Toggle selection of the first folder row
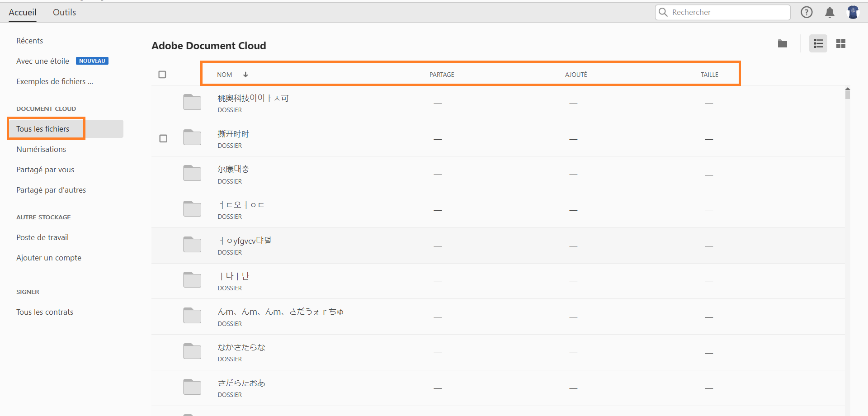Viewport: 868px width, 416px height. 163,103
